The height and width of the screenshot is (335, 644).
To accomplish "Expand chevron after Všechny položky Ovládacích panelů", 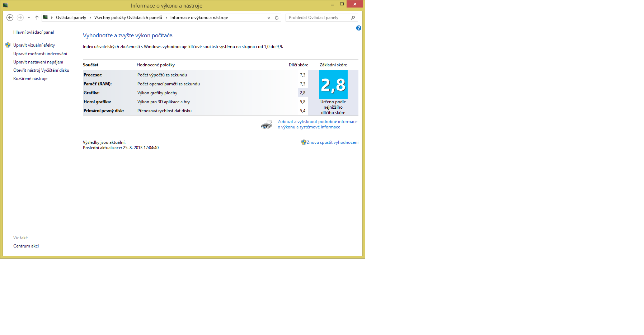I will 166,18.
